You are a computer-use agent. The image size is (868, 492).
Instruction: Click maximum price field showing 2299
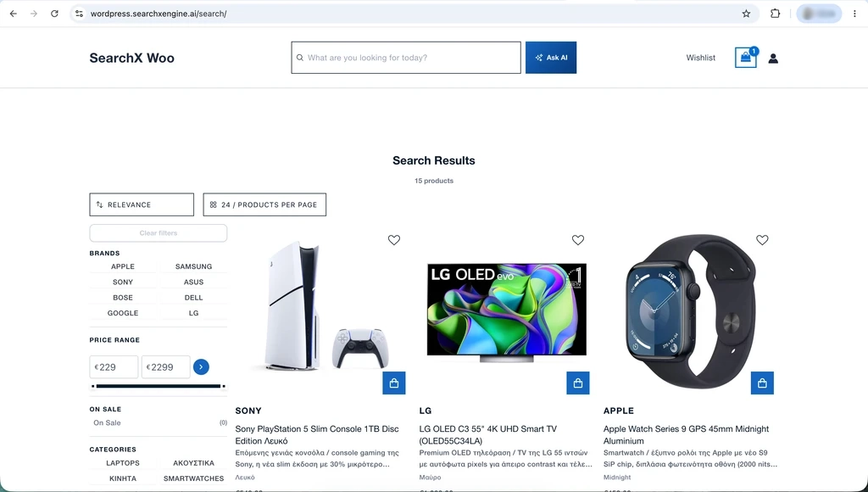click(x=166, y=366)
